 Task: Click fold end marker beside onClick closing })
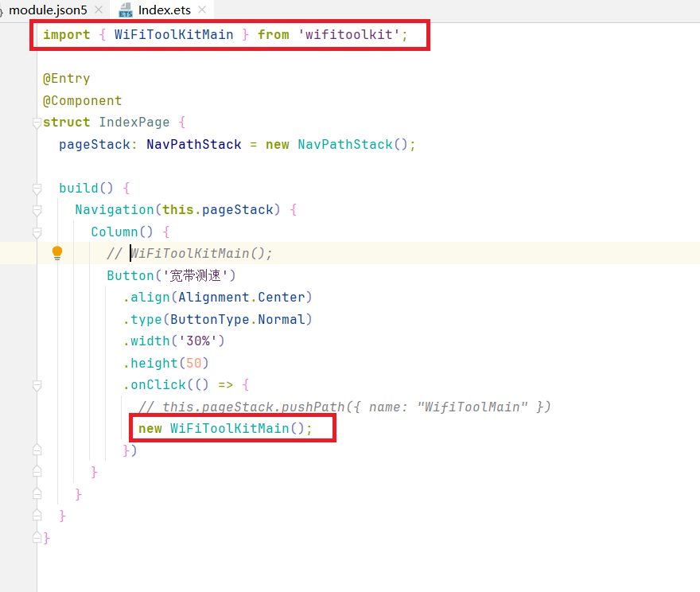pos(37,450)
